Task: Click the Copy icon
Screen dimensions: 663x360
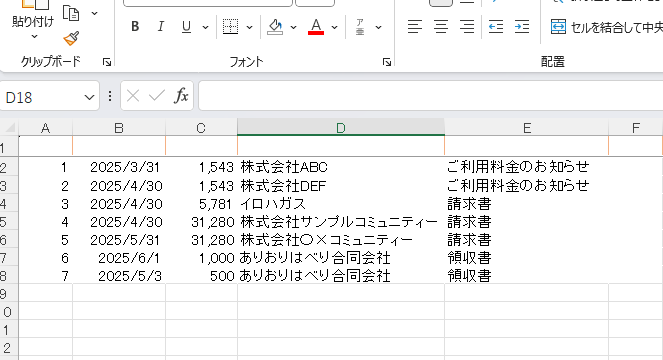Action: (71, 13)
